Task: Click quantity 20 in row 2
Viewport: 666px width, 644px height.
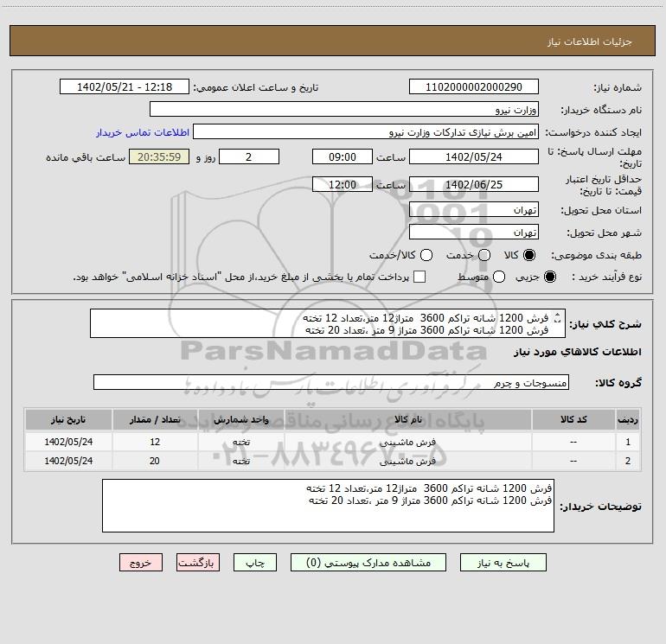Action: [x=155, y=461]
